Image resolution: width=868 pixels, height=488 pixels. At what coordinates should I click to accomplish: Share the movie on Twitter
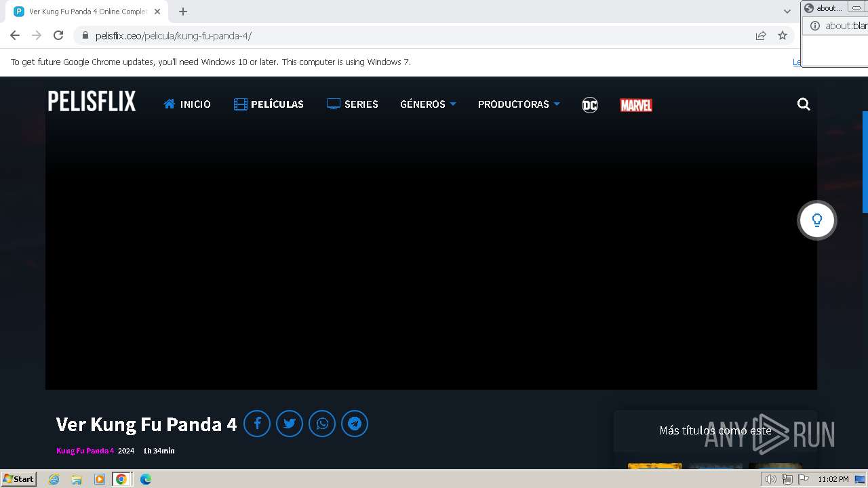pos(290,424)
